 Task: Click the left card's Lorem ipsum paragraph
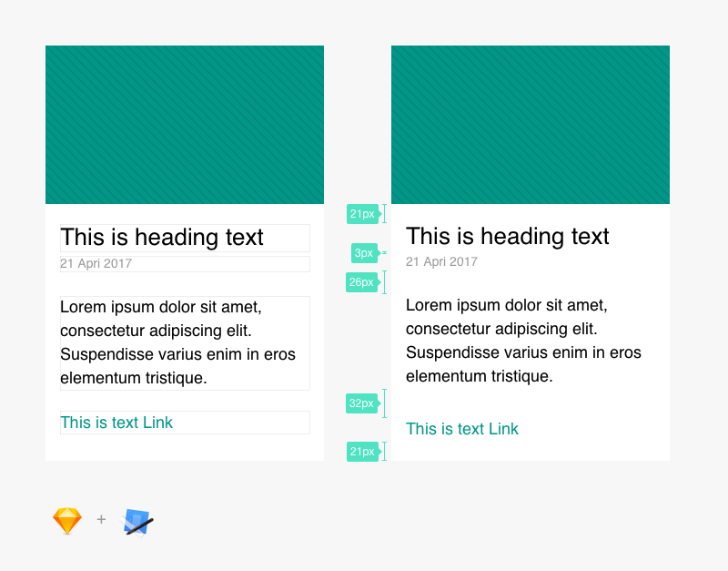tap(177, 342)
